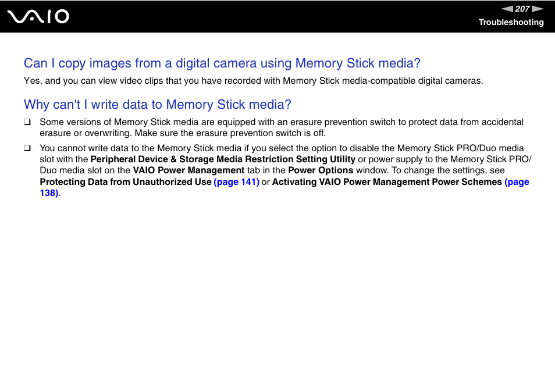Viewport: 555px width, 392px height.
Task: Click the VAIO logo in the header
Action: [x=38, y=17]
